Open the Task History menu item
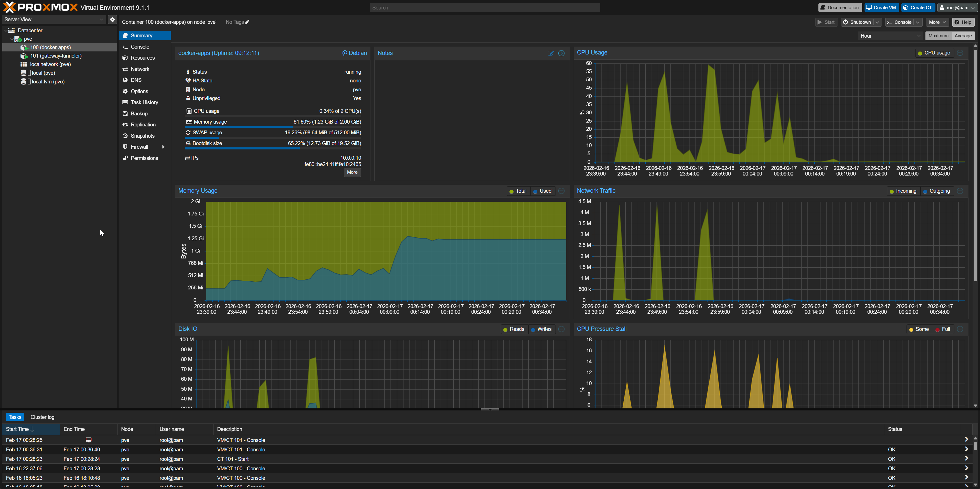 pos(145,102)
